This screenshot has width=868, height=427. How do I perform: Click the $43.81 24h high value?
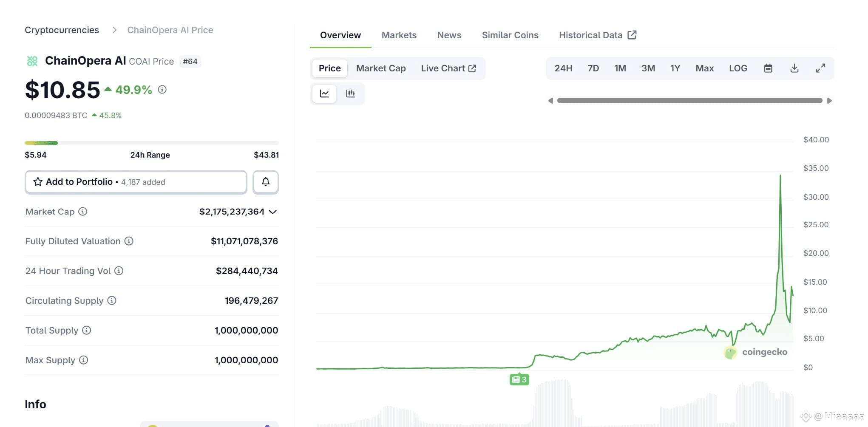click(x=266, y=155)
